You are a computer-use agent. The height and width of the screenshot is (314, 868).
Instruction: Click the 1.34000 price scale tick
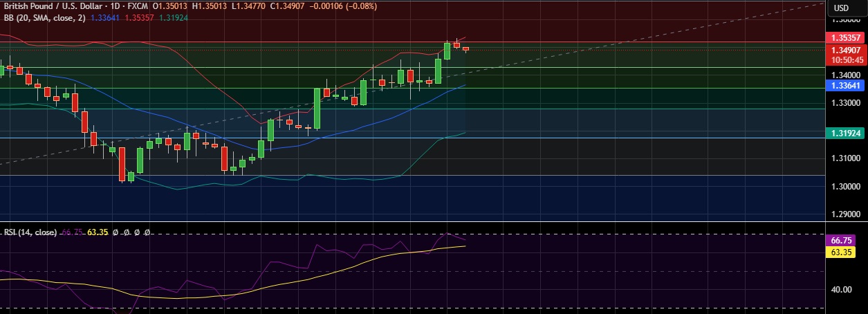pyautogui.click(x=845, y=75)
